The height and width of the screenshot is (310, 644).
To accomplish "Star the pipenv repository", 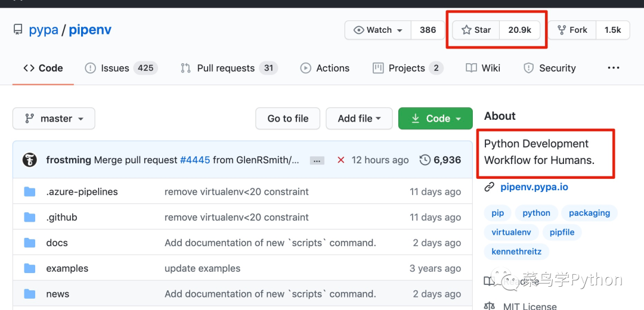I will [x=476, y=30].
